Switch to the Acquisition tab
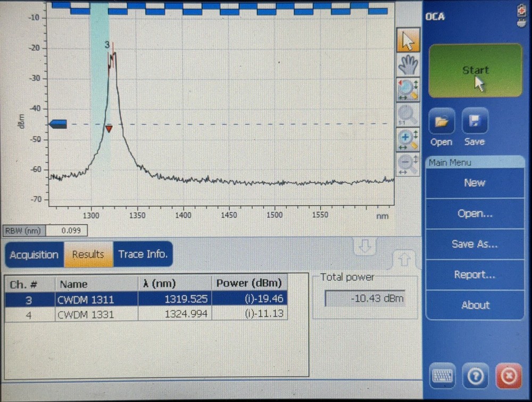Screen dimensions: 532x402 [34, 254]
